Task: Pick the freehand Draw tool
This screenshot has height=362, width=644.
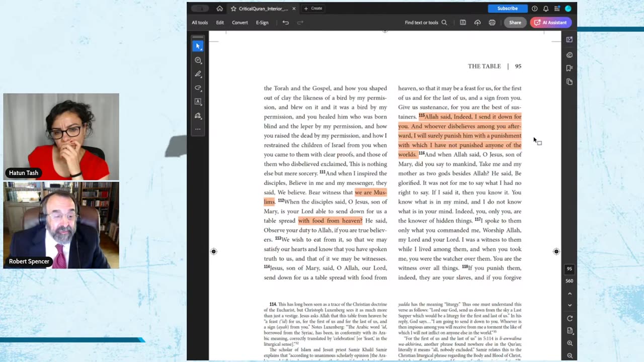Action: pyautogui.click(x=198, y=88)
